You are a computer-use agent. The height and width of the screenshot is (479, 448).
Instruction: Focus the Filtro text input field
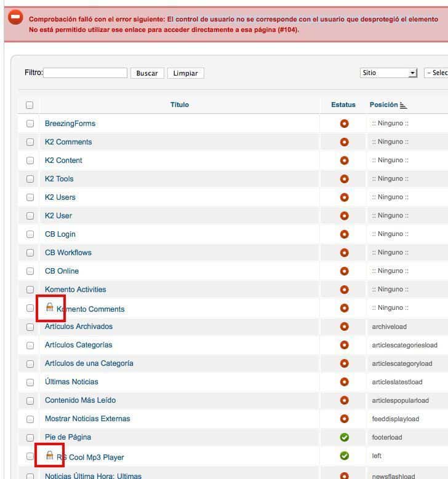[x=86, y=73]
